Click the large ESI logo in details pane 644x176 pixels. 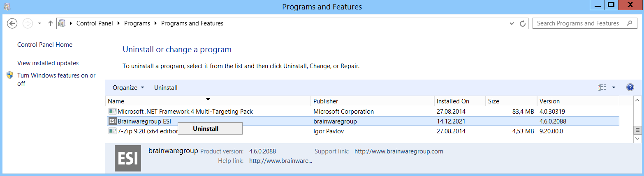tap(127, 158)
